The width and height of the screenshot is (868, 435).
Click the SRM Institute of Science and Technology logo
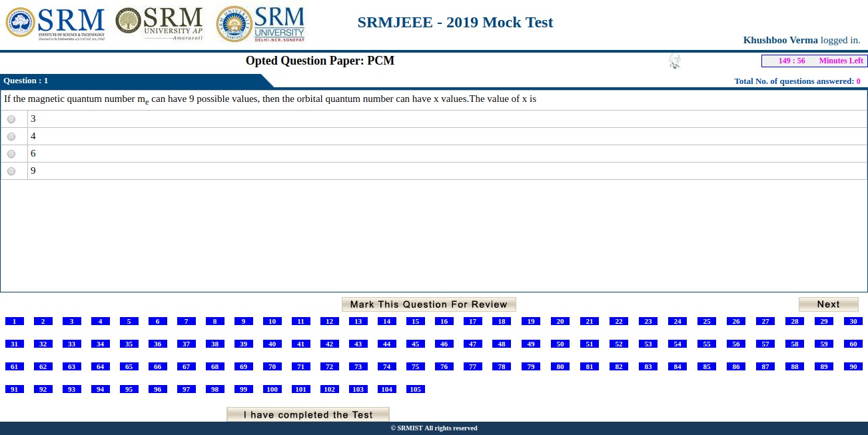pyautogui.click(x=57, y=23)
